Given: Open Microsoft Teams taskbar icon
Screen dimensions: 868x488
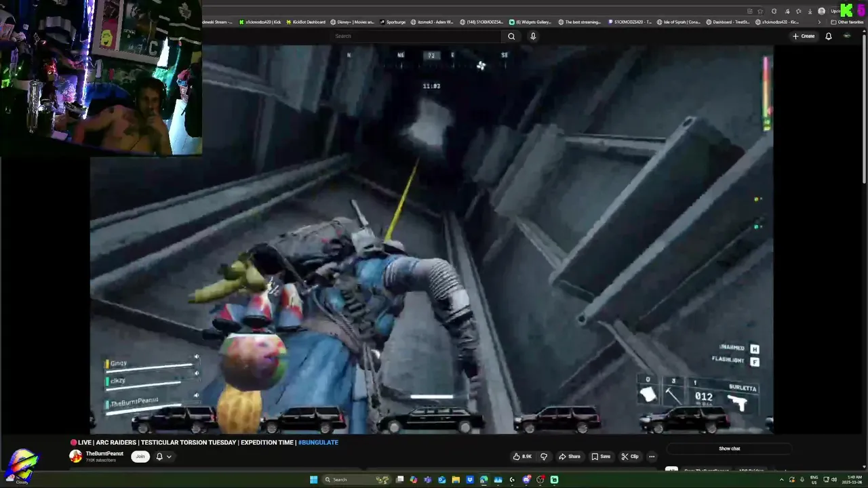Looking at the screenshot, I should point(428,480).
